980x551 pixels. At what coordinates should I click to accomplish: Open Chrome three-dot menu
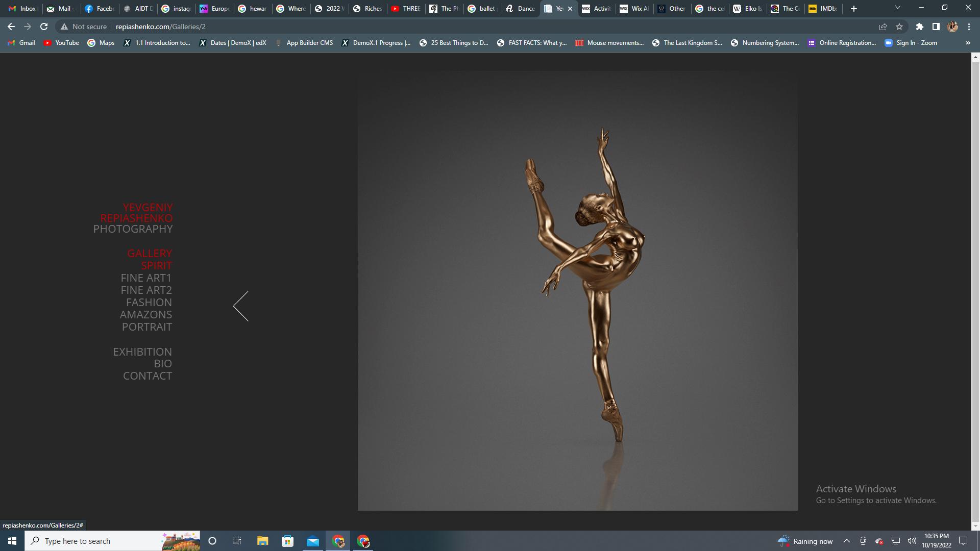tap(969, 27)
